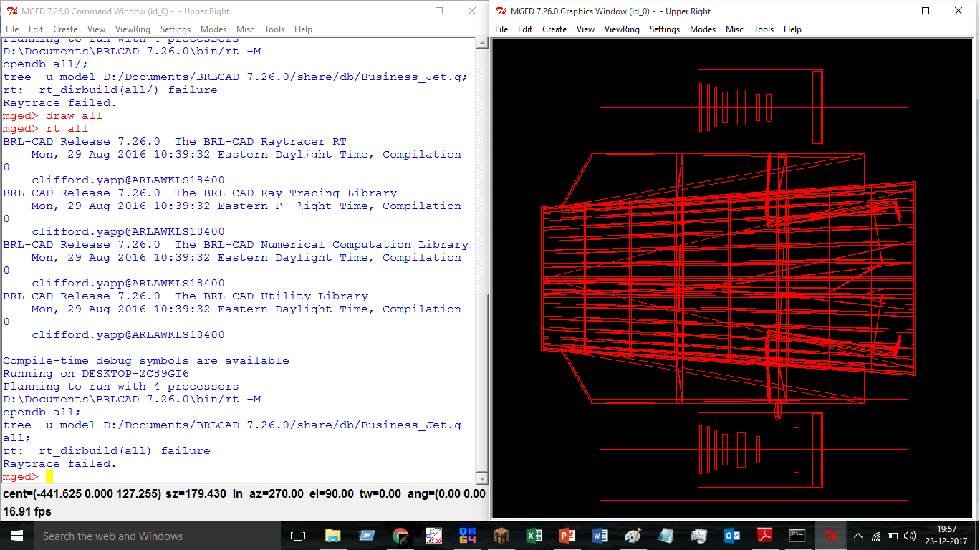Open Minecraft block icon on the taskbar
980x550 pixels.
pyautogui.click(x=501, y=536)
